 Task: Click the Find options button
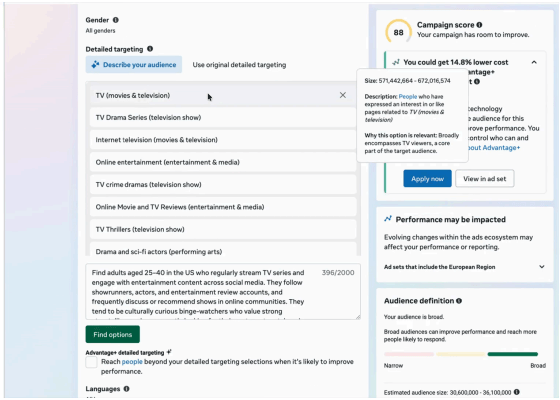(x=112, y=334)
